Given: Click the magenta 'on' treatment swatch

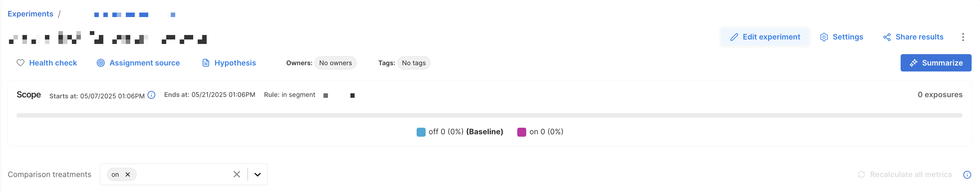Looking at the screenshot, I should (521, 132).
